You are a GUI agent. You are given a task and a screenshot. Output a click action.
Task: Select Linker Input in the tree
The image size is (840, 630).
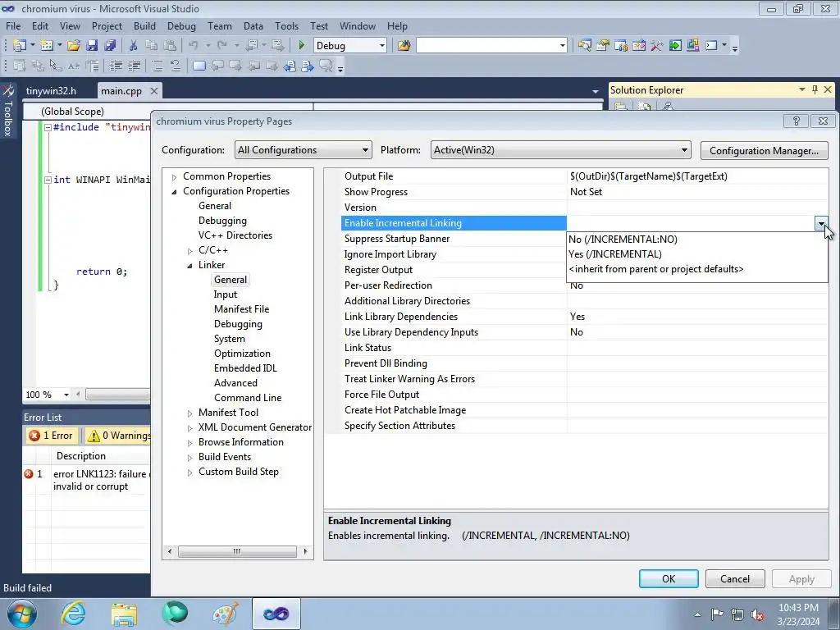click(x=226, y=294)
